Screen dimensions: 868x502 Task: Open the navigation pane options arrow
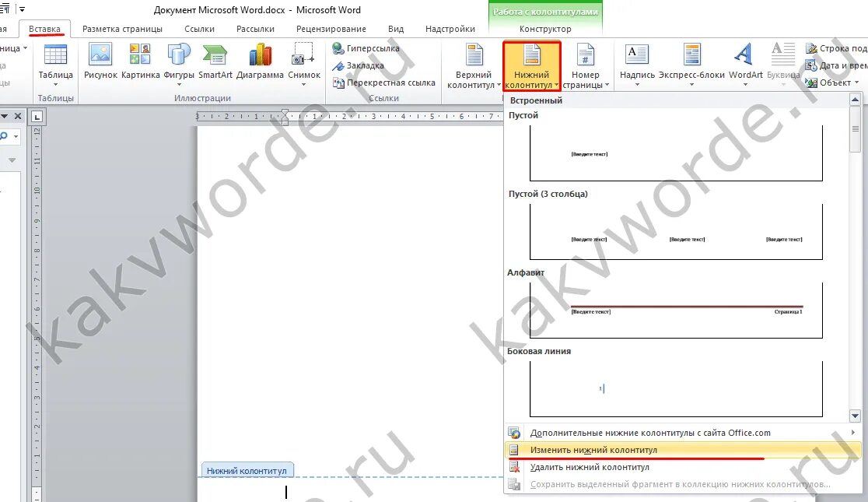point(5,117)
